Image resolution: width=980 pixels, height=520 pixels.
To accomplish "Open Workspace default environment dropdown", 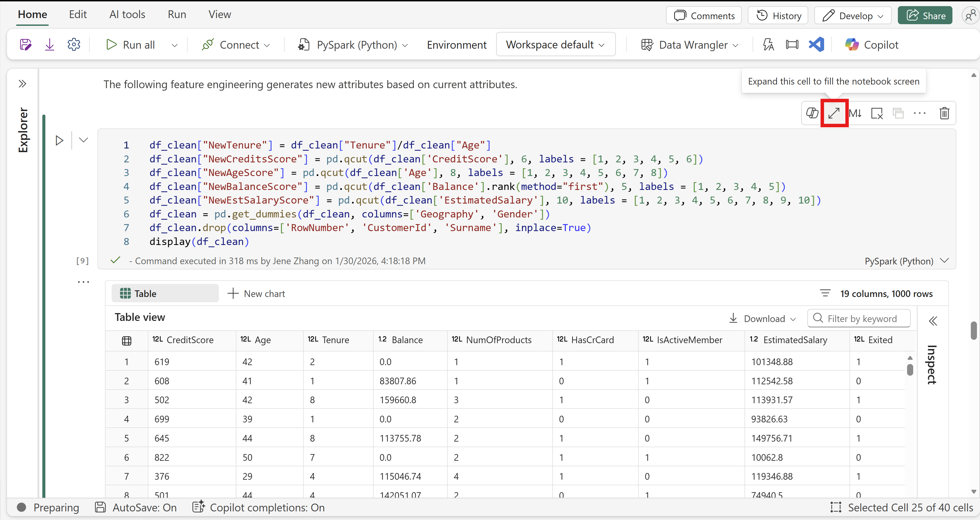I will point(555,45).
